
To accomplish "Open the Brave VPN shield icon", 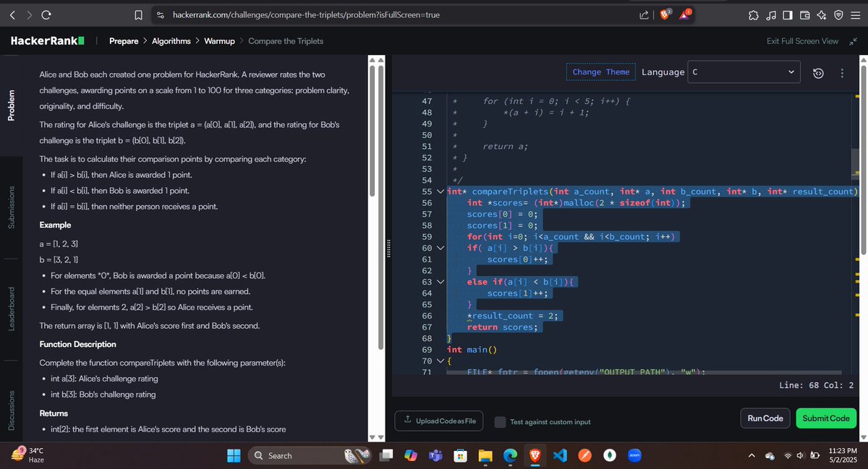I will [x=838, y=14].
